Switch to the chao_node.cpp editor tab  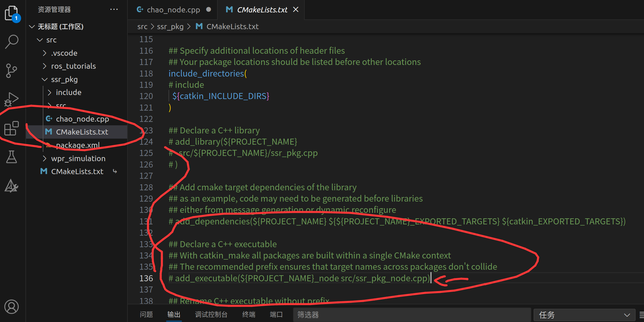tap(173, 10)
